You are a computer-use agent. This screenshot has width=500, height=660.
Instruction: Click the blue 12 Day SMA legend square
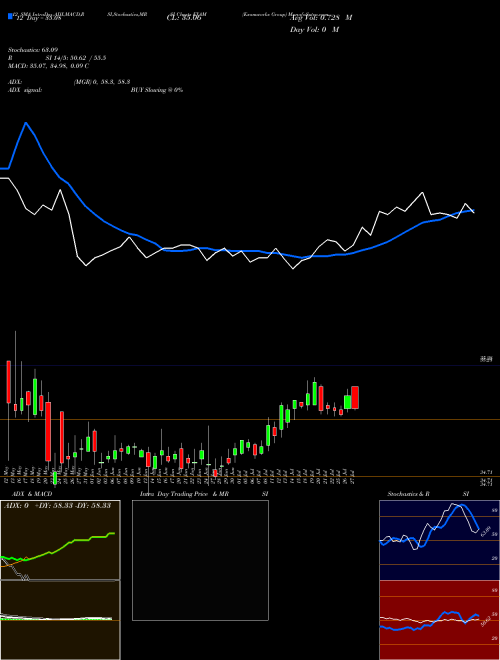pyautogui.click(x=10, y=16)
